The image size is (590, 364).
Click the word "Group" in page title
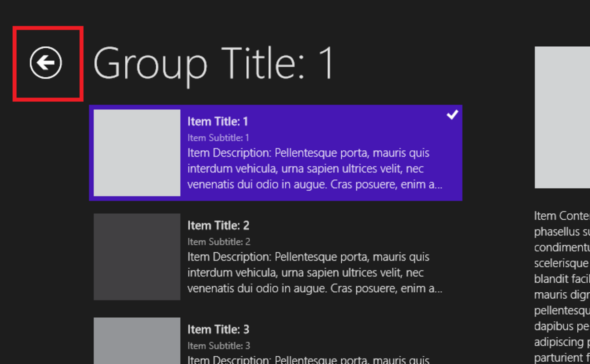(150, 64)
